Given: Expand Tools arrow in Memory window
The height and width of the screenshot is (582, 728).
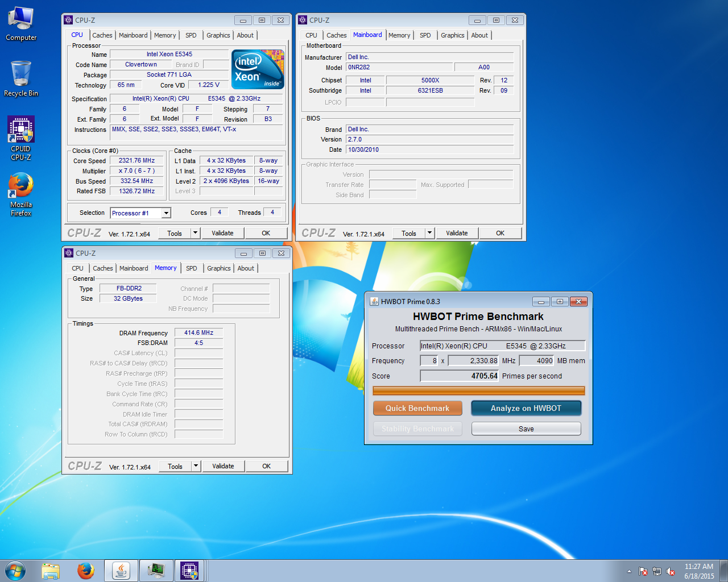Looking at the screenshot, I should click(196, 466).
